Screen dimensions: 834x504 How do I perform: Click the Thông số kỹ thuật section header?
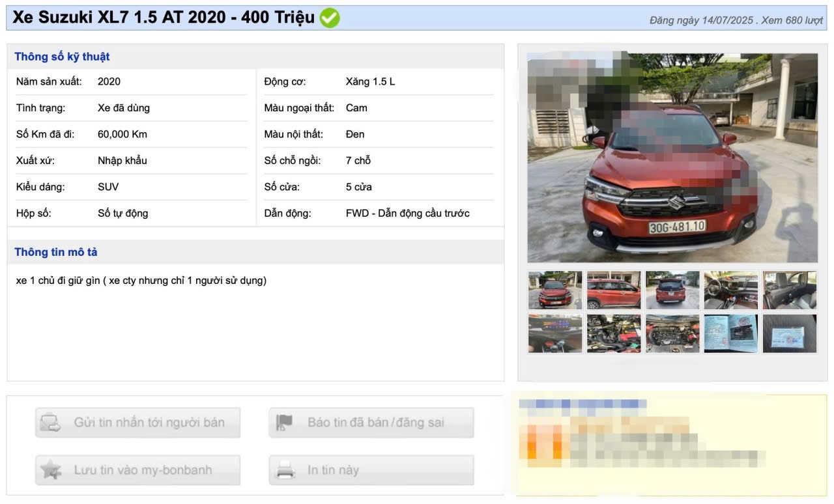tap(62, 57)
